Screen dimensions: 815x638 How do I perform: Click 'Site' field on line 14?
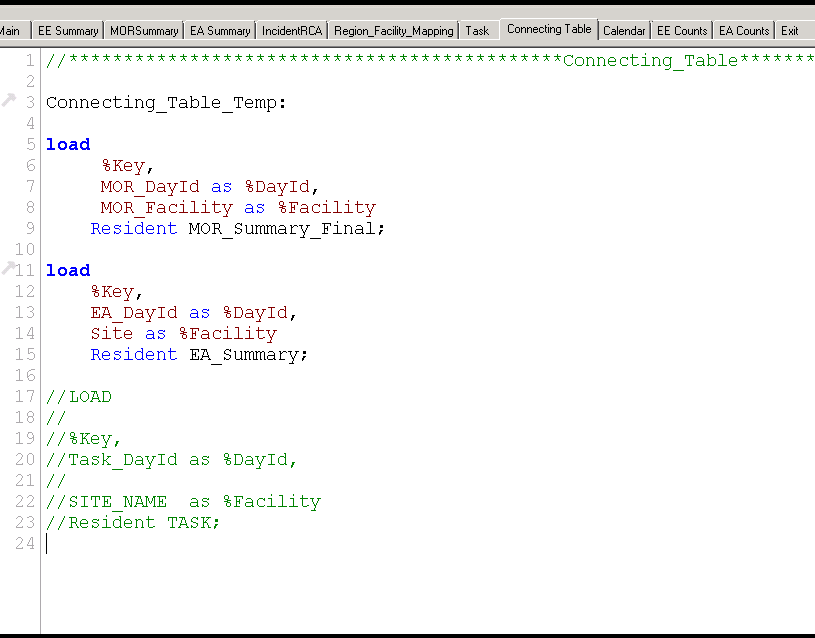pyautogui.click(x=112, y=333)
